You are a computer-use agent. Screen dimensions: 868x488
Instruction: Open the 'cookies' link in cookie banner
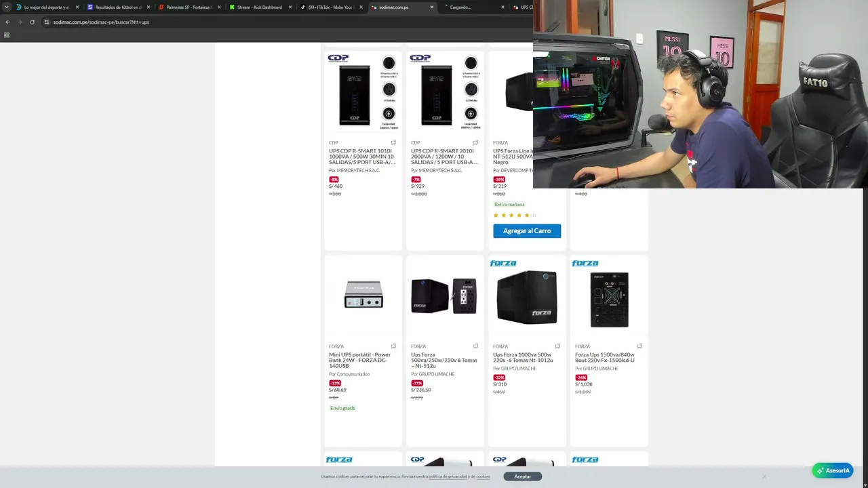(x=483, y=476)
